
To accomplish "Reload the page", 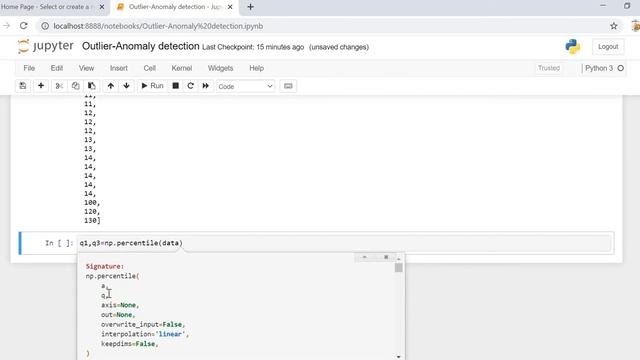I will (x=24, y=26).
